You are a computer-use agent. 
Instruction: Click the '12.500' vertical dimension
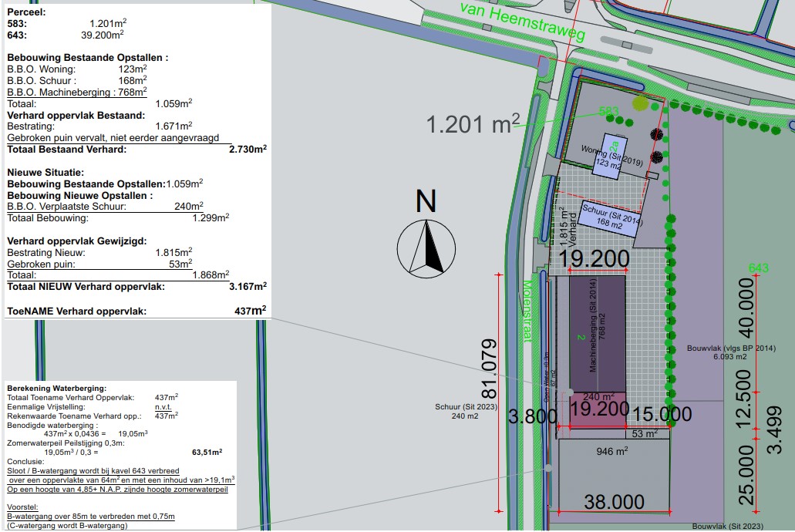[743, 399]
